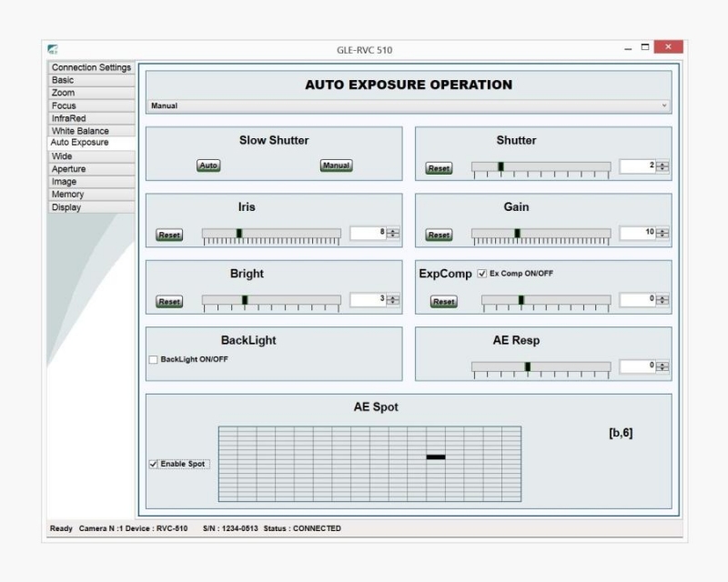Select the InfraRed tab
The width and height of the screenshot is (728, 582).
[x=68, y=118]
